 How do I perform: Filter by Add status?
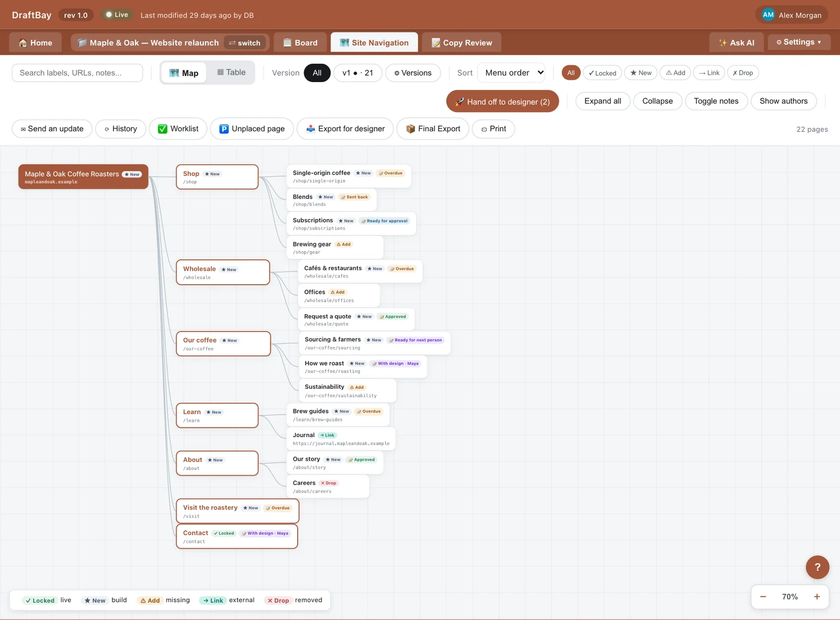tap(676, 73)
